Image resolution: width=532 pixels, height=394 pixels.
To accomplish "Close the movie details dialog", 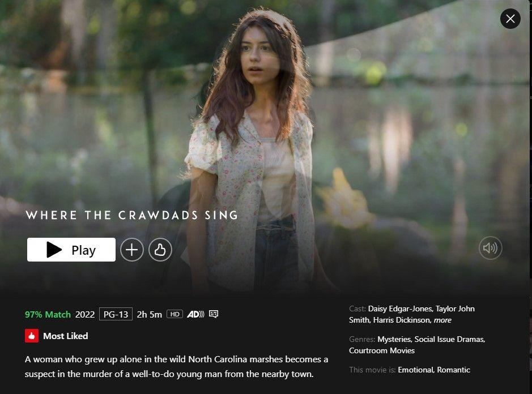I will tap(510, 19).
